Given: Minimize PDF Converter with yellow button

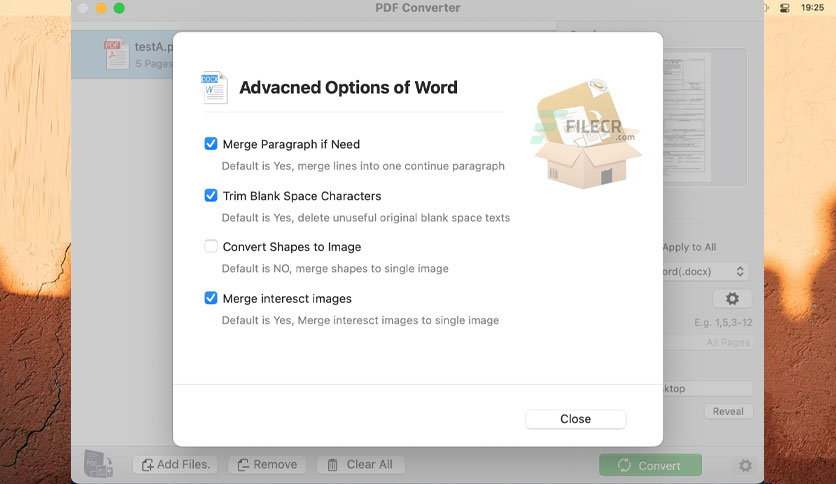Looking at the screenshot, I should pos(101,8).
